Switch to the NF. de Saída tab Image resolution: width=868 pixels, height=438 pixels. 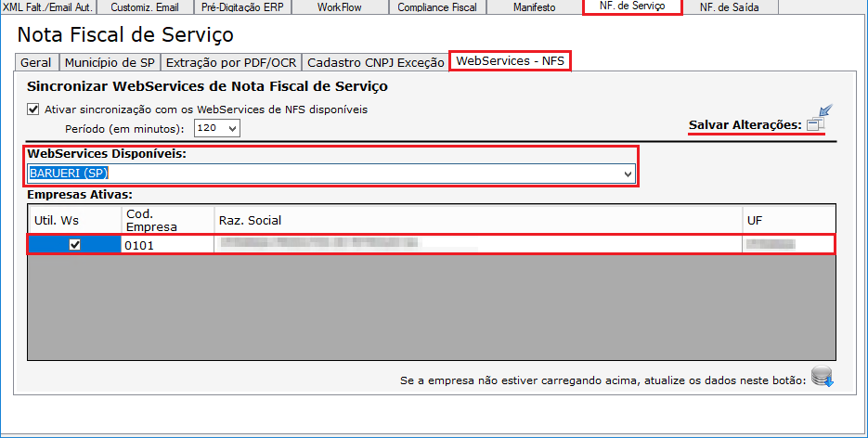point(730,7)
